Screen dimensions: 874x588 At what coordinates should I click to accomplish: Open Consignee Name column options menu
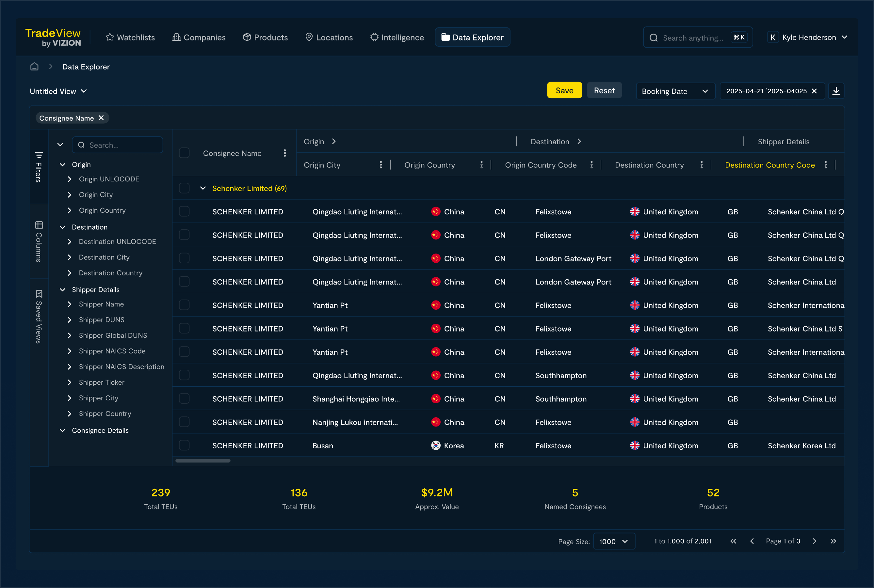pos(285,153)
